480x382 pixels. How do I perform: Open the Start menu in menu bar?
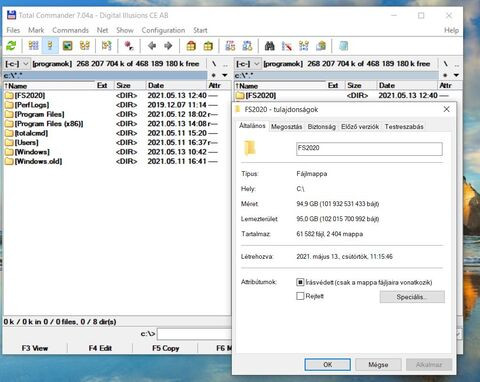click(x=200, y=30)
